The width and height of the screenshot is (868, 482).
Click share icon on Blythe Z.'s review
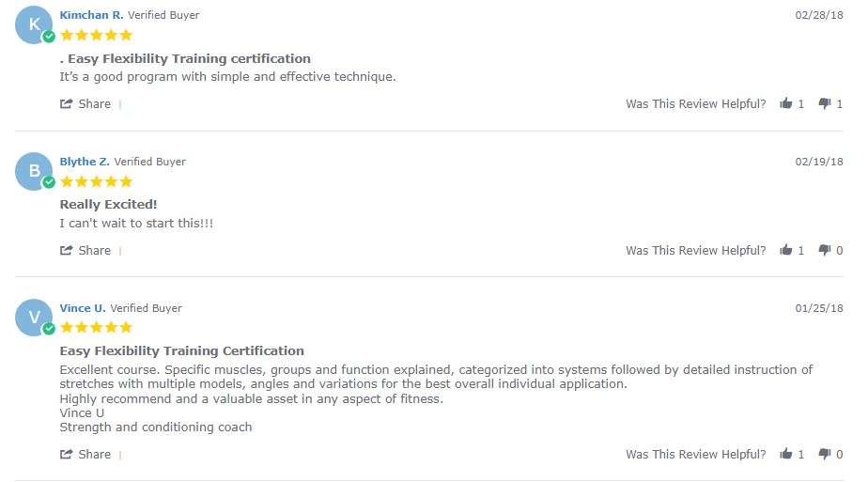coord(67,250)
